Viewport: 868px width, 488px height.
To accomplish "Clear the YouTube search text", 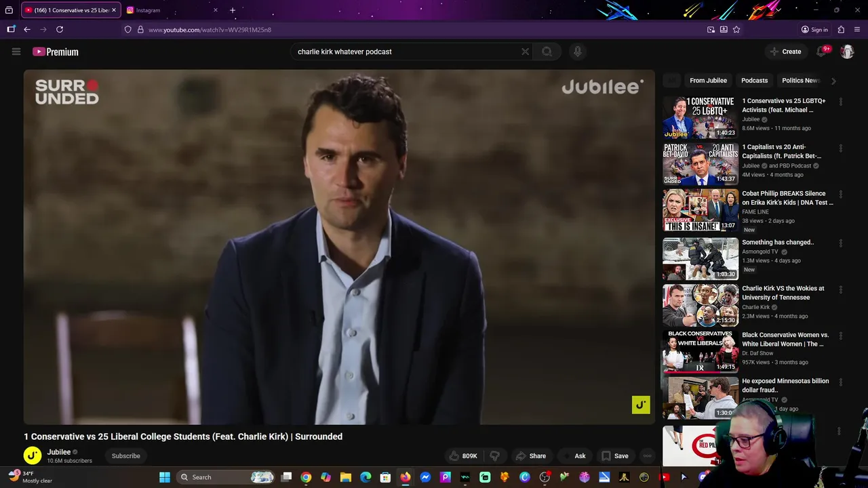I will [x=525, y=52].
